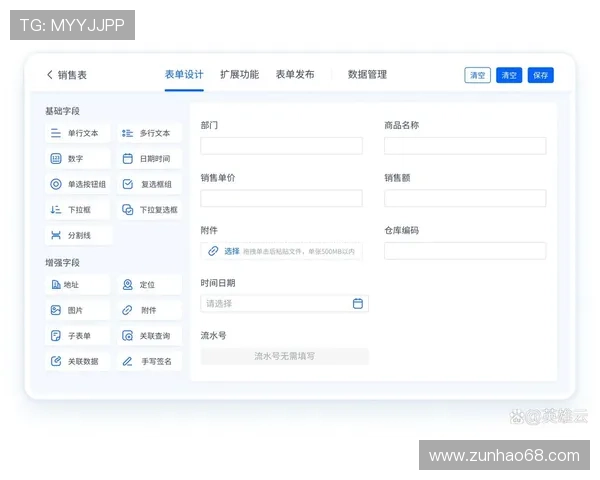Click the 流水号无需填写 disabled field
The image size is (600, 480).
pyautogui.click(x=284, y=356)
